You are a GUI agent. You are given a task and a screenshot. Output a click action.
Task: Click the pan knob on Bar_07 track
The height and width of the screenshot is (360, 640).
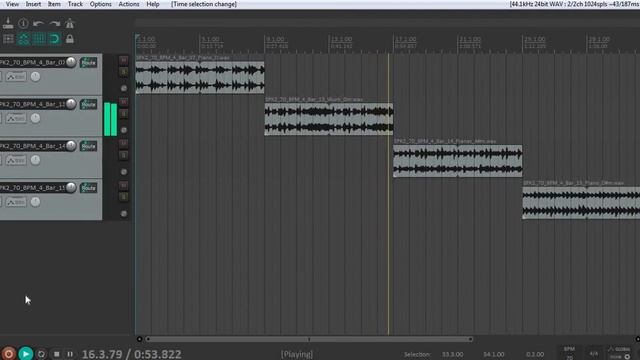coord(36,76)
